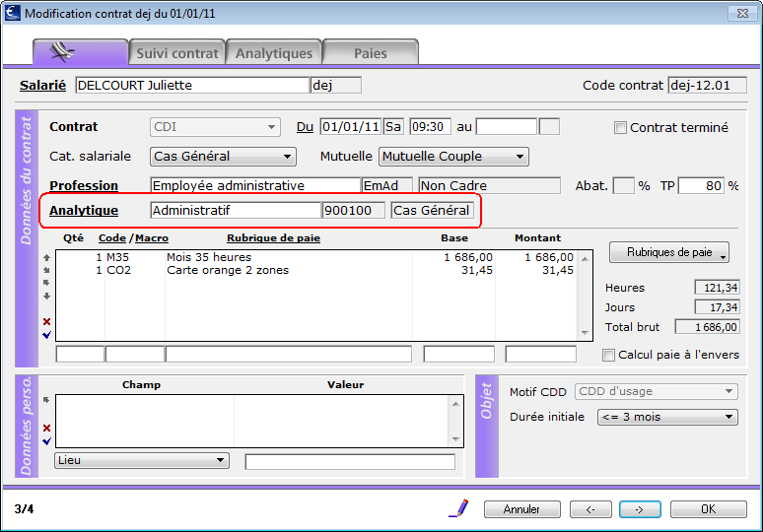Open the Contrat type dropdown showing CDI
The image size is (763, 532).
tap(215, 127)
